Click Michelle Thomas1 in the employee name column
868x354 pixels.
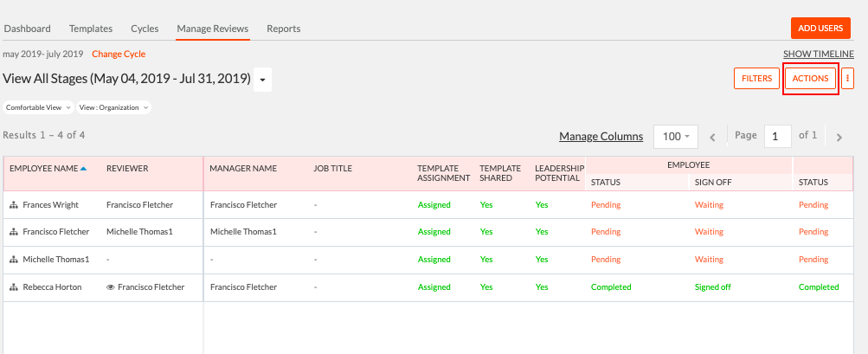[56, 260]
